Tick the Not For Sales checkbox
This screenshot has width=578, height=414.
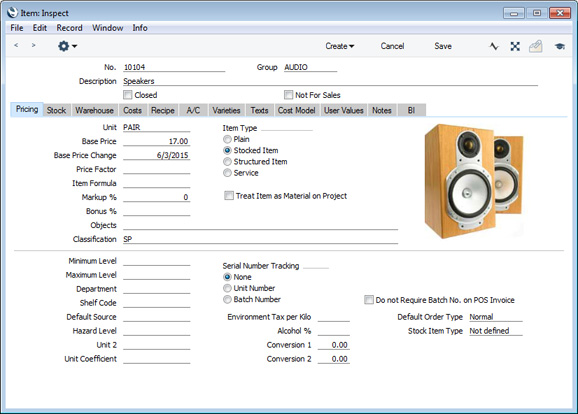point(288,95)
